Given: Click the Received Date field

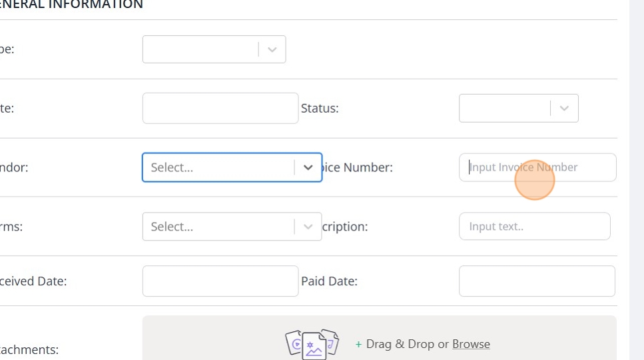Looking at the screenshot, I should [220, 281].
